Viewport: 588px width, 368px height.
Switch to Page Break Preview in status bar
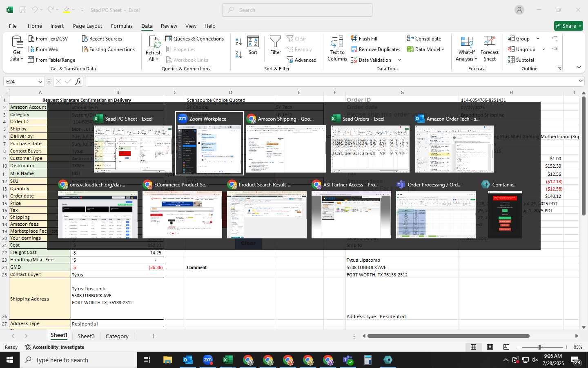(x=506, y=347)
